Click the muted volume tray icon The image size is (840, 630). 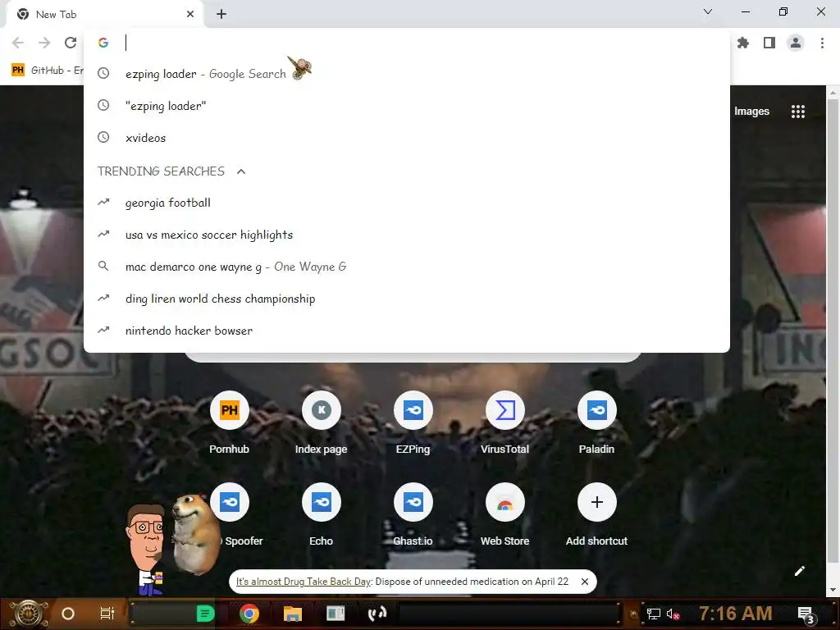pos(673,614)
